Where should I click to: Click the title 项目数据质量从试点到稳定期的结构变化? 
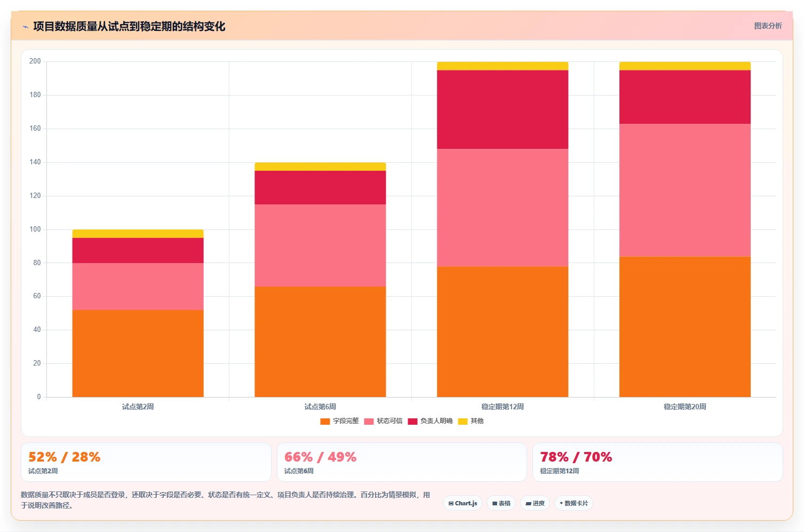(x=129, y=26)
